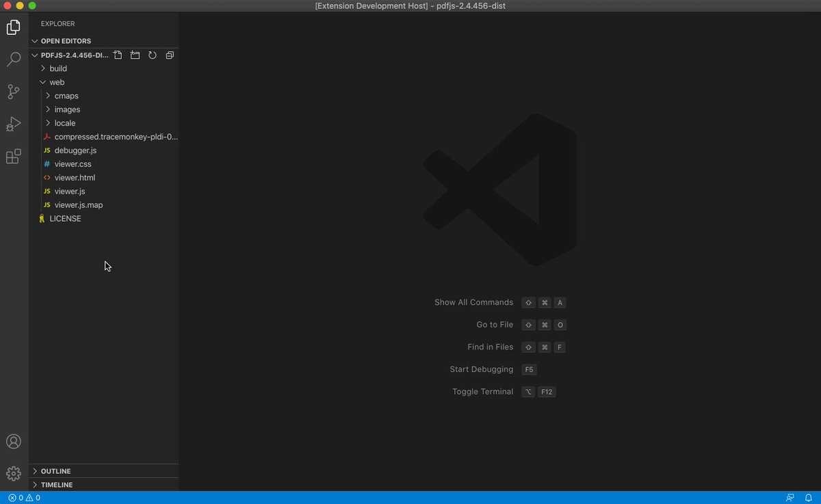Click the JS icon beside viewer.js

[x=47, y=191]
